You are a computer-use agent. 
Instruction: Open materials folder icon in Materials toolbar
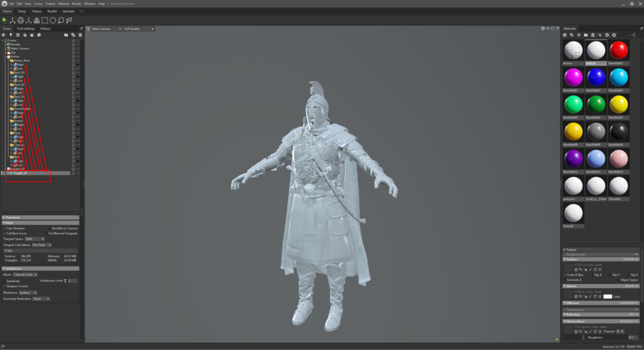586,35
